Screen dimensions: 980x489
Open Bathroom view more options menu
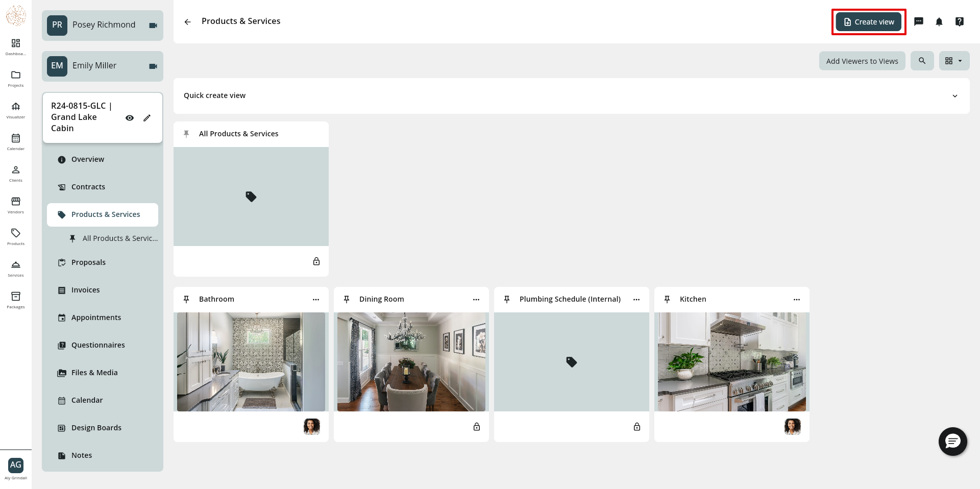(x=316, y=300)
